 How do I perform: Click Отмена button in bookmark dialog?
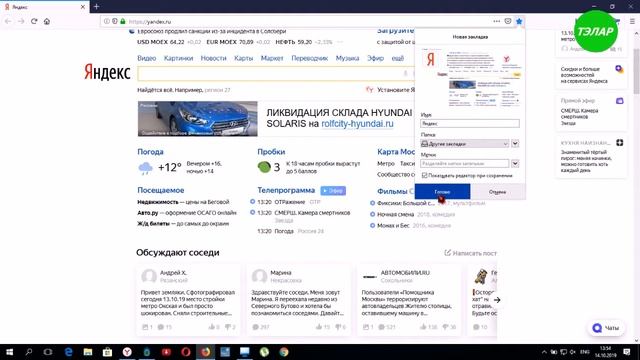498,191
